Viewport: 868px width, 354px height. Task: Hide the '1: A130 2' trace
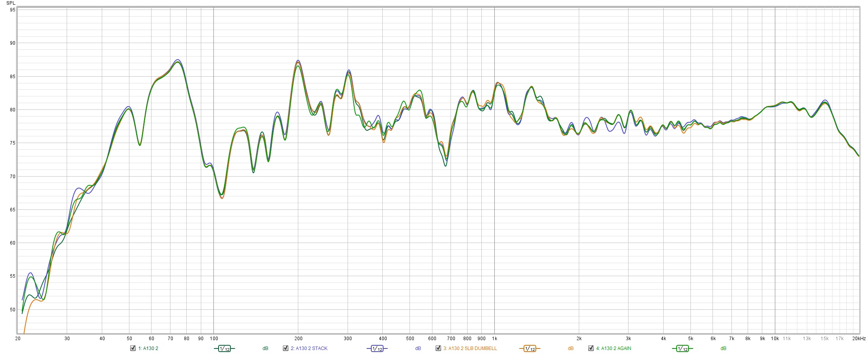[133, 348]
